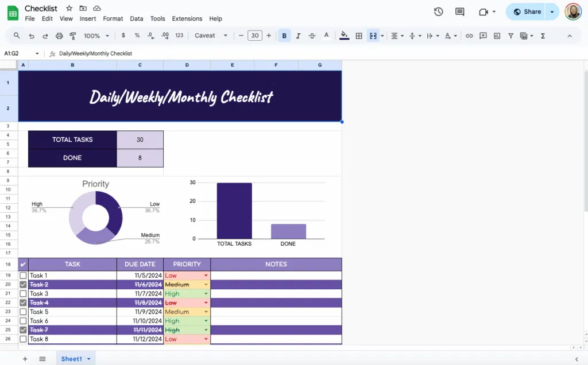Open the Priority dropdown for Task 1

206,275
